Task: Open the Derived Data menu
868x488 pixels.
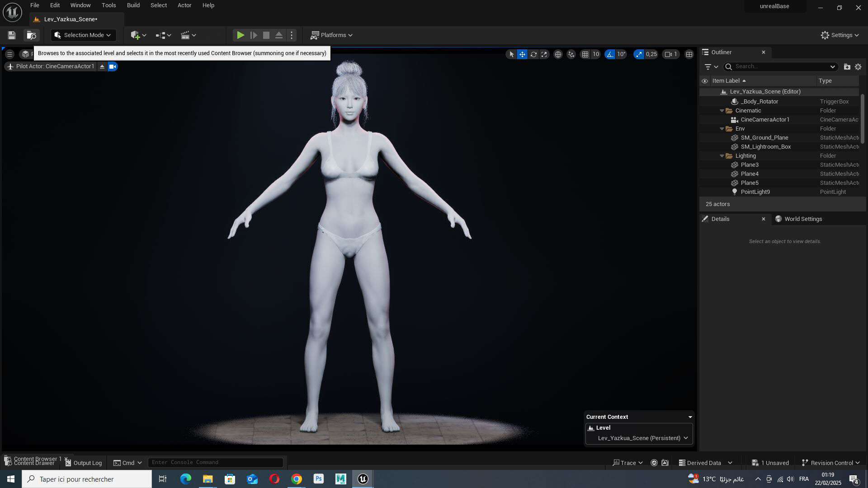Action: [x=705, y=463]
